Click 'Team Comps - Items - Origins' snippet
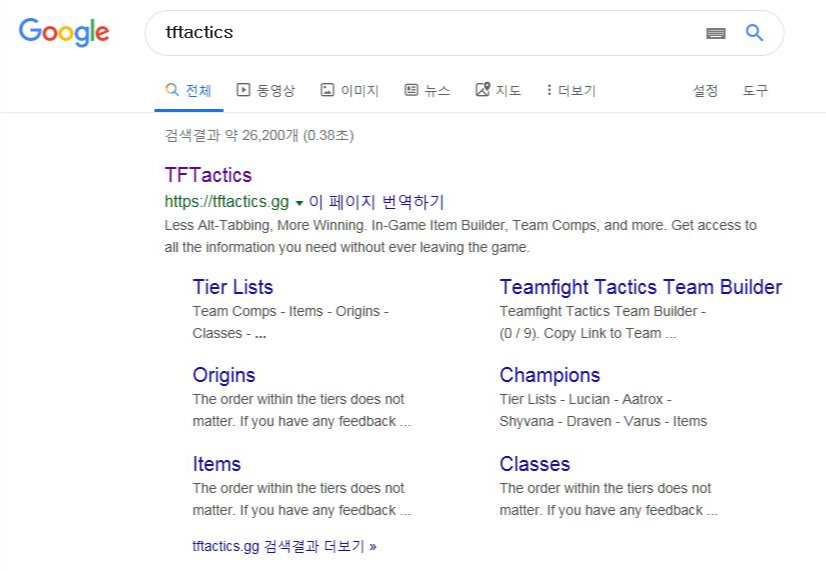Image resolution: width=826 pixels, height=571 pixels. click(286, 311)
